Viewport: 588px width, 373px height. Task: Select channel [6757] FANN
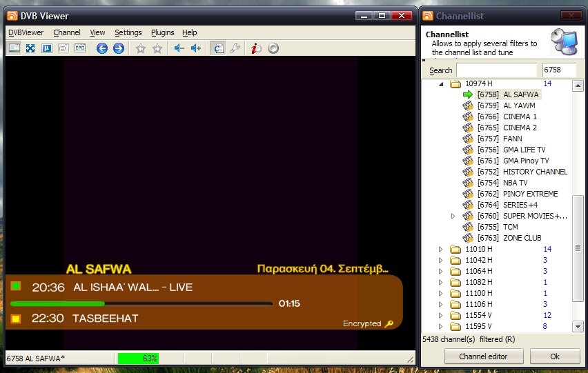[500, 139]
